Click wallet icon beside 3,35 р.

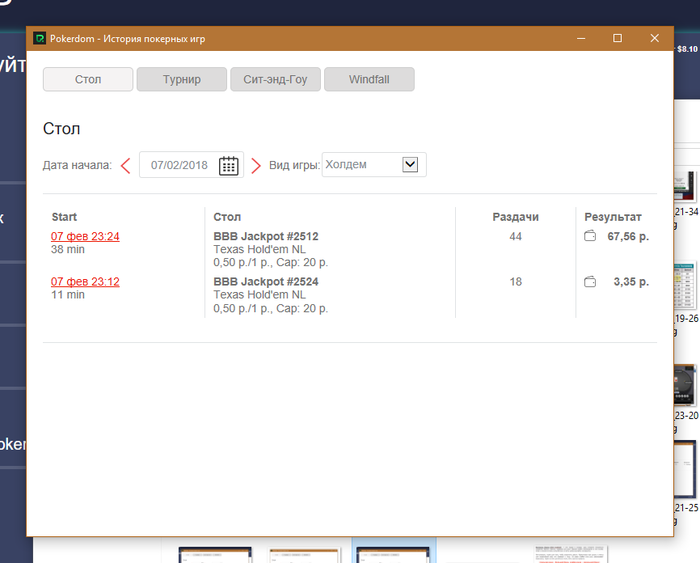pos(590,282)
